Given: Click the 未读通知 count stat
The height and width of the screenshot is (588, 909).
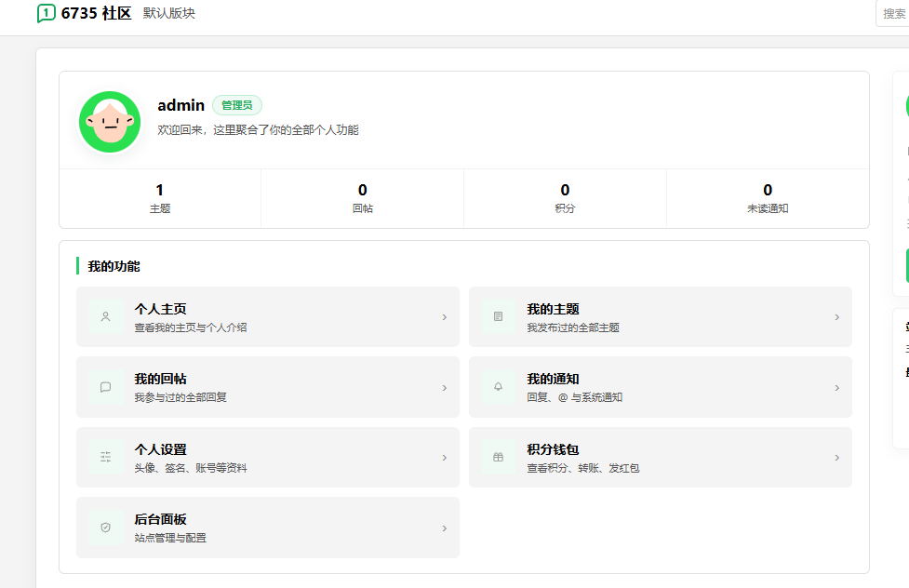Looking at the screenshot, I should 768,198.
